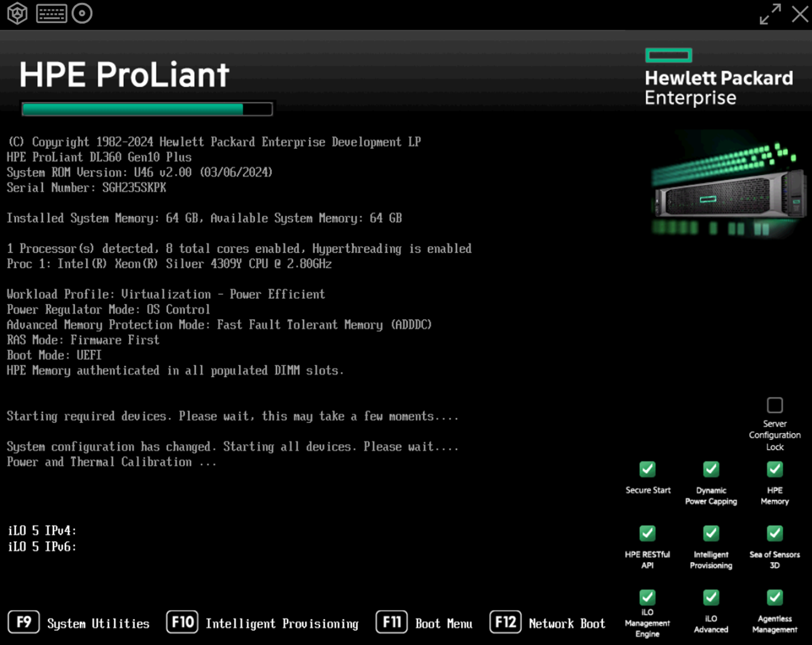The image size is (812, 645).
Task: Click the Proc 1 Xeon Silver 4309Y line
Action: coord(169,264)
